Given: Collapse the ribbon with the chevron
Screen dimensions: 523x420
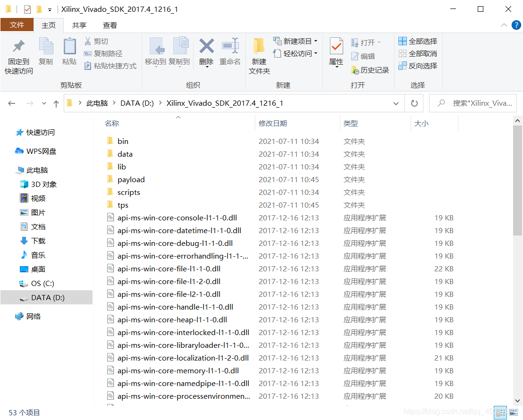Looking at the screenshot, I should [504, 25].
